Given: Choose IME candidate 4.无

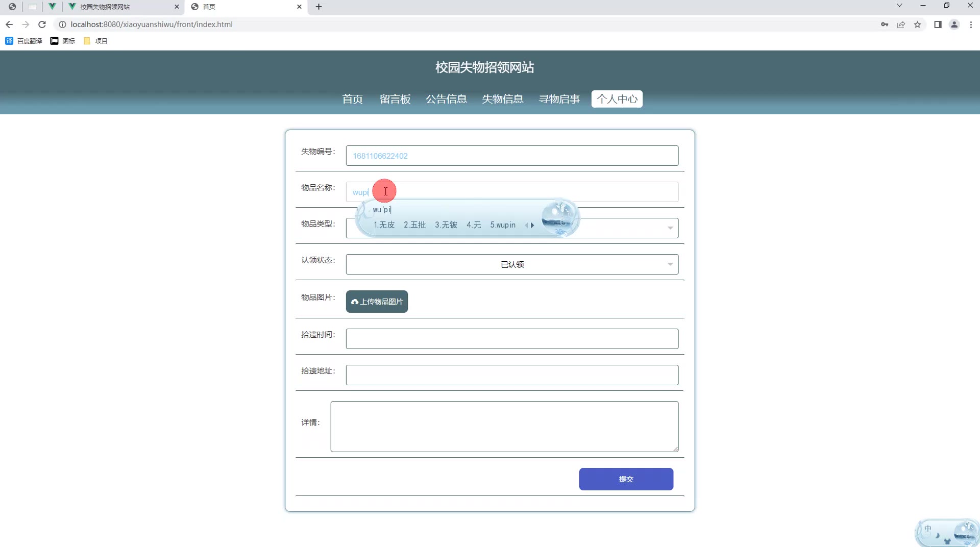Looking at the screenshot, I should click(x=474, y=225).
